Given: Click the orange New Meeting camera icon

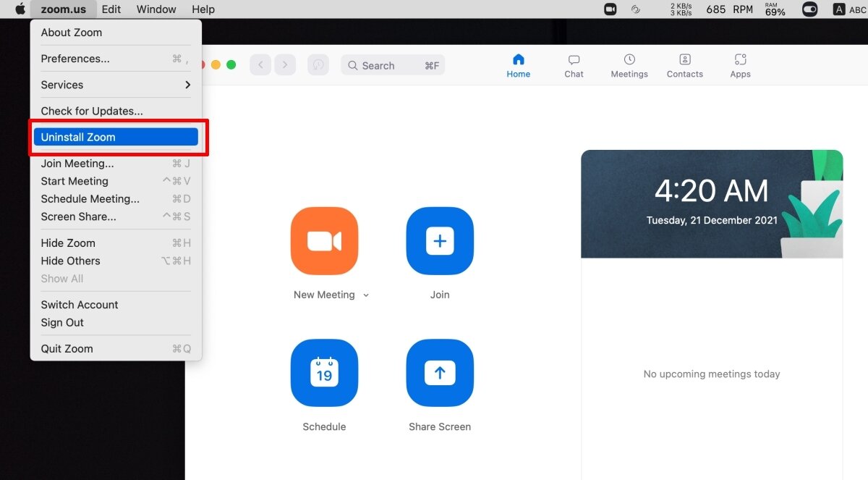Looking at the screenshot, I should tap(324, 241).
